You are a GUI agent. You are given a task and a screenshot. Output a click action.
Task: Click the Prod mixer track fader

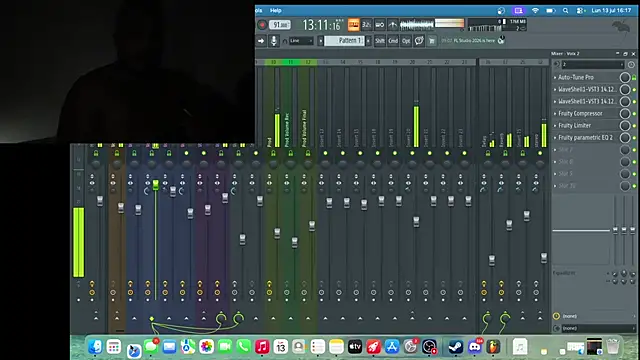(x=277, y=233)
